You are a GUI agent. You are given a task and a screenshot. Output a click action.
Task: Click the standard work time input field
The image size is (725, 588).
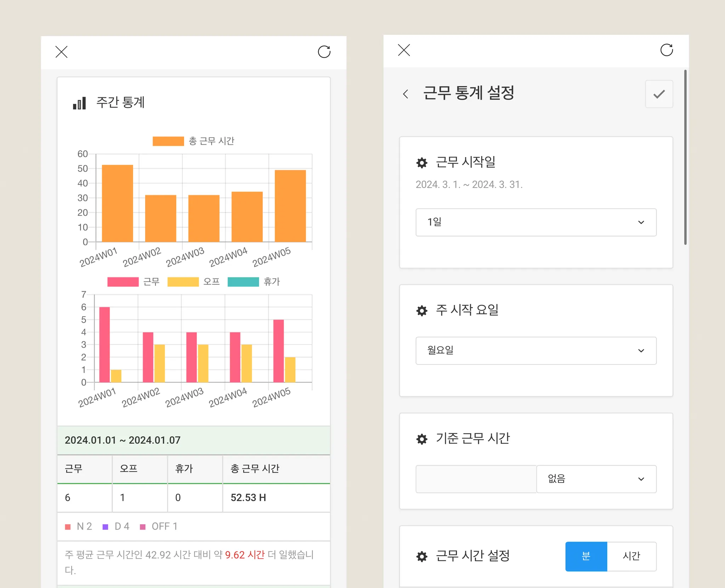pos(476,479)
